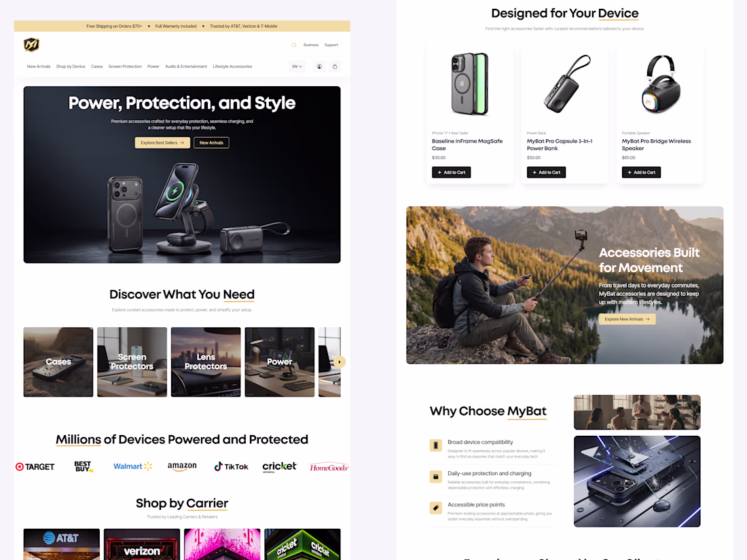Image resolution: width=747 pixels, height=560 pixels.
Task: Click the Broad device compatibility icon
Action: pyautogui.click(x=436, y=445)
